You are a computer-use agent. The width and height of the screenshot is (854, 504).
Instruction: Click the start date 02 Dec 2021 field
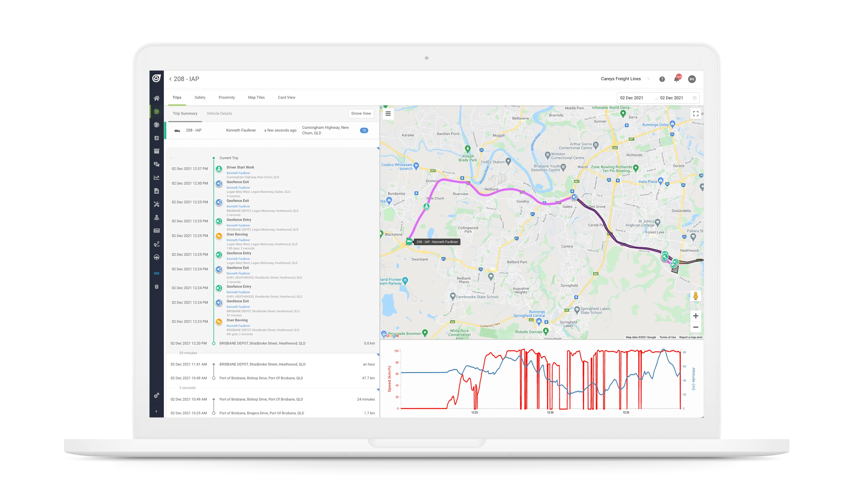tap(631, 98)
